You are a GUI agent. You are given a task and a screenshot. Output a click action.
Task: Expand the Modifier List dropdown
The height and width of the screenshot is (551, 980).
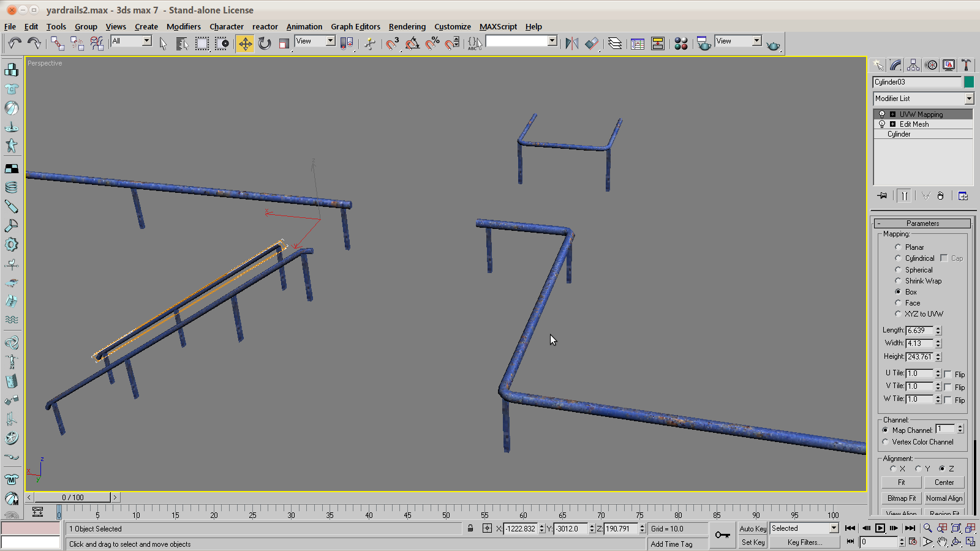[969, 99]
